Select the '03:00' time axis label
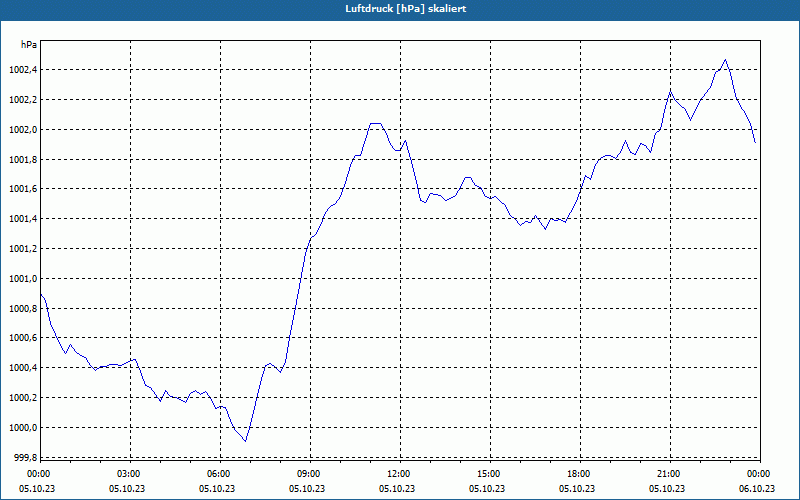The height and width of the screenshot is (500, 800). pyautogui.click(x=128, y=474)
